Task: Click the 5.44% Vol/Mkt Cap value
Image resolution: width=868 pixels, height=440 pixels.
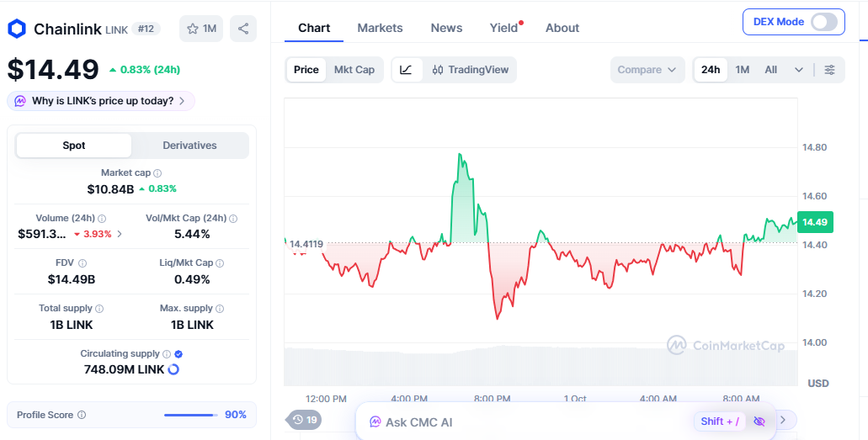Action: click(192, 234)
